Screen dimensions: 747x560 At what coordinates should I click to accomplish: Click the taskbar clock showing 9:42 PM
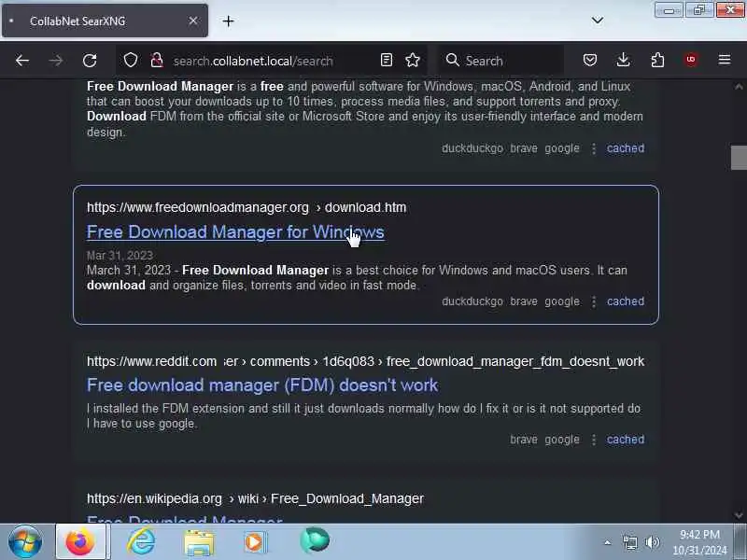(699, 542)
